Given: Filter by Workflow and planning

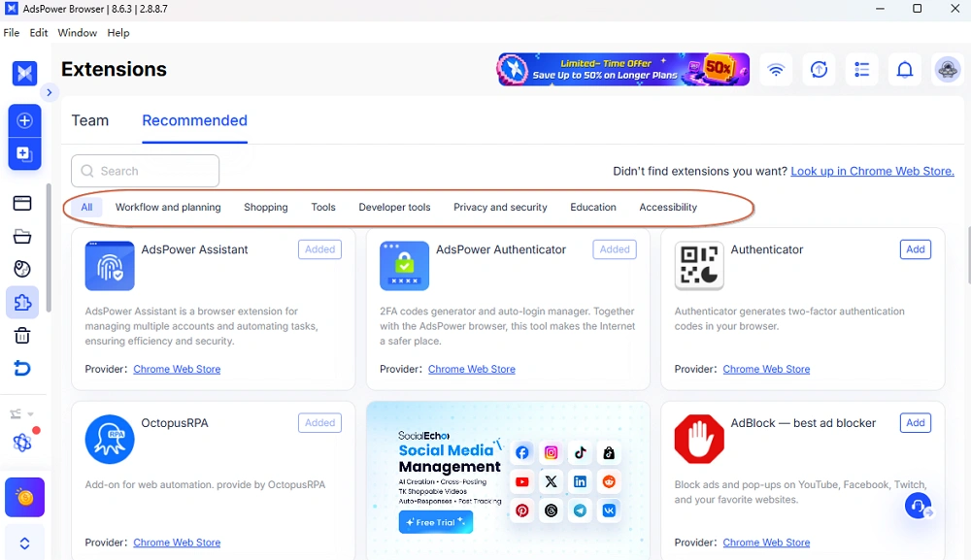Looking at the screenshot, I should 168,208.
